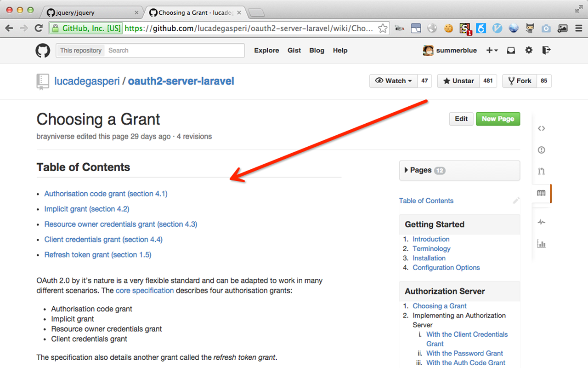Click the browser forward arrow
Viewport: 588px width, 368px height.
(x=24, y=29)
